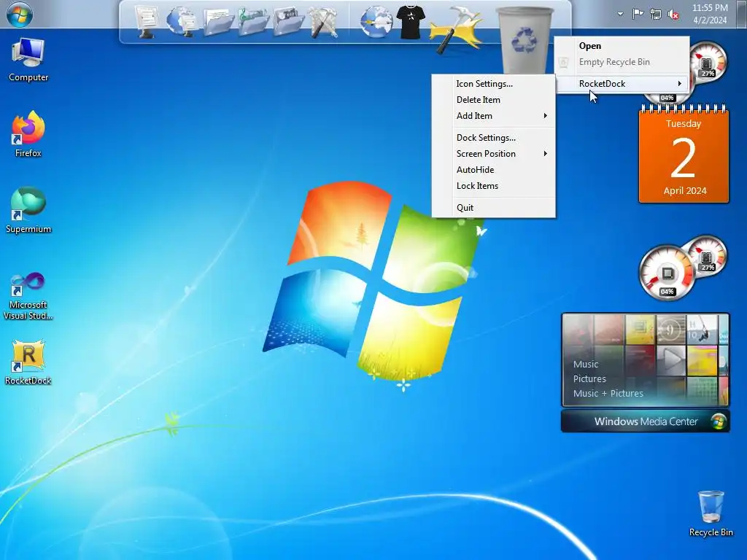Image resolution: width=747 pixels, height=560 pixels.
Task: Click the Action Center flag tray icon
Action: pos(638,14)
